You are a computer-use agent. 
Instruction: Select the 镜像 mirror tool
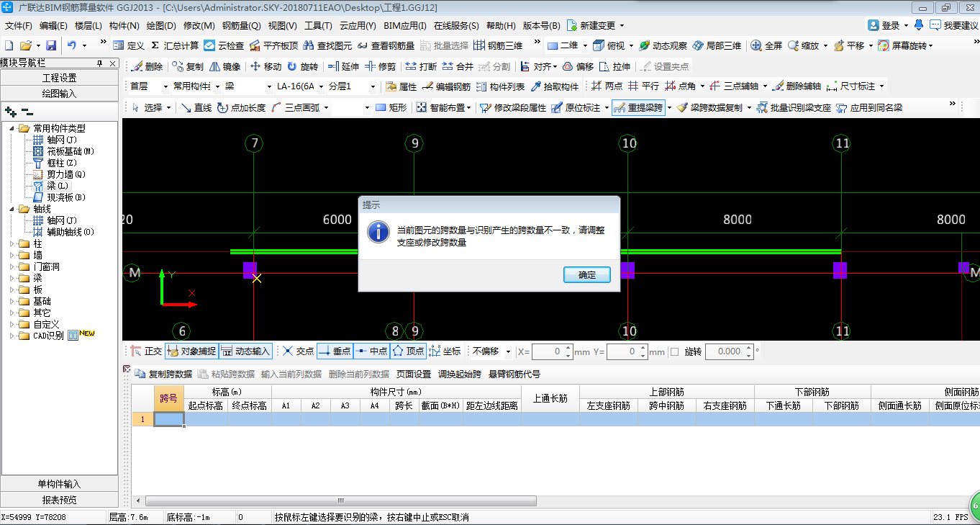click(224, 66)
